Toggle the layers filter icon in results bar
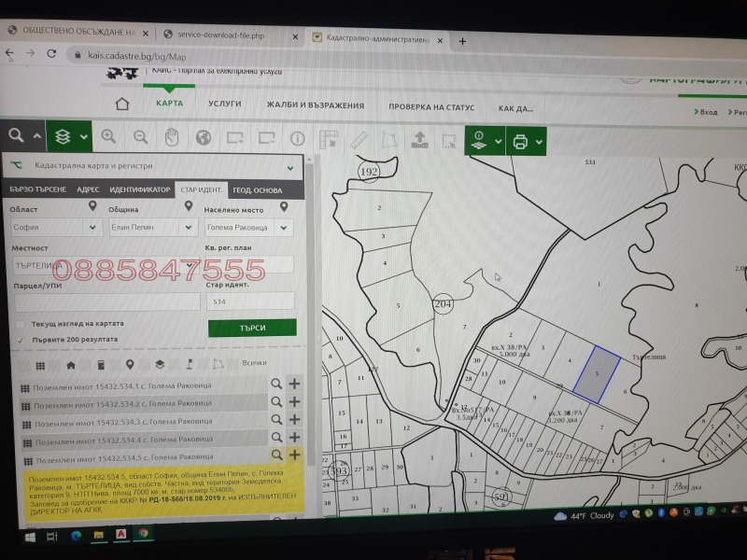Viewport: 747px width, 560px height. (159, 364)
